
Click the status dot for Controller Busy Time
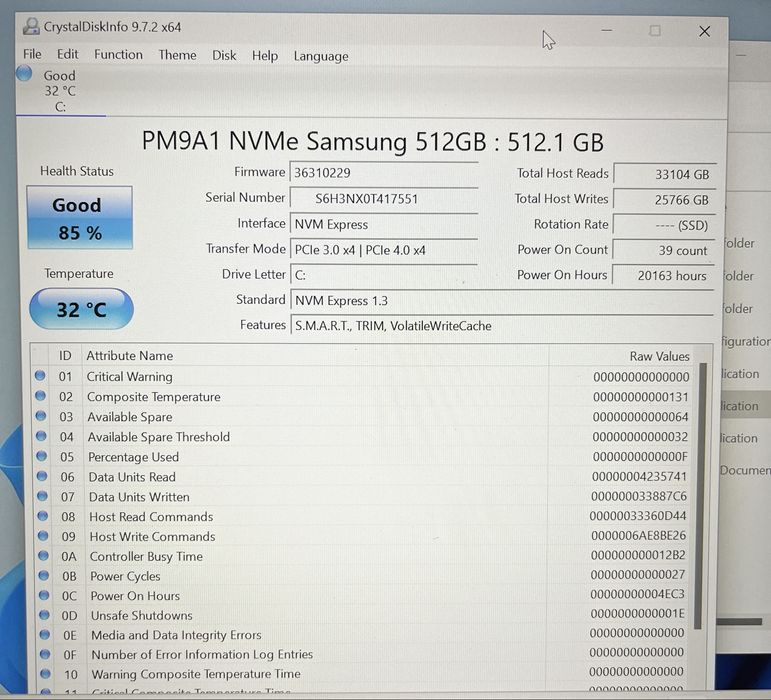click(x=43, y=555)
